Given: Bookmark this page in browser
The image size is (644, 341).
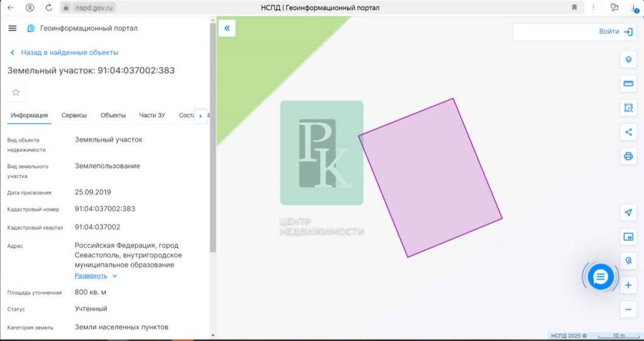Looking at the screenshot, I should [575, 8].
